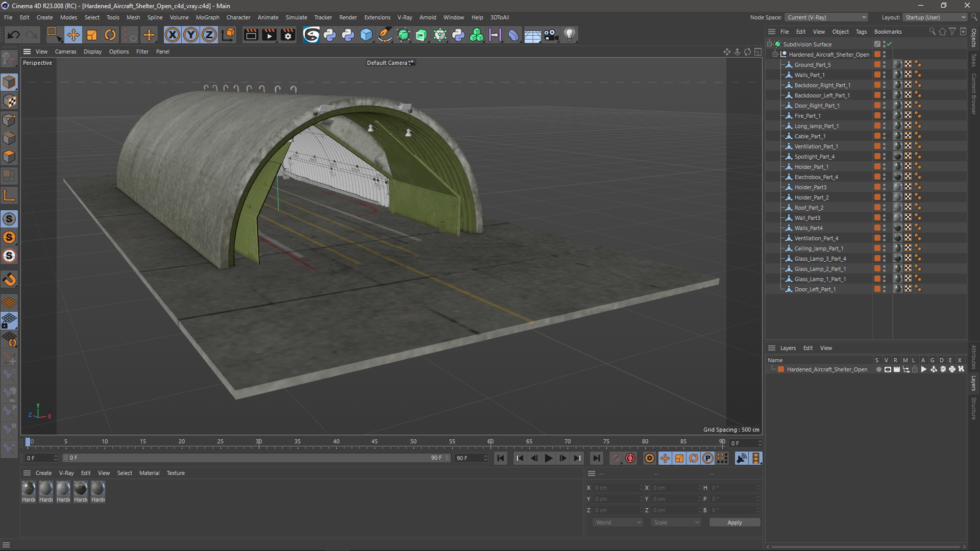Select the Move tool

pyautogui.click(x=73, y=35)
